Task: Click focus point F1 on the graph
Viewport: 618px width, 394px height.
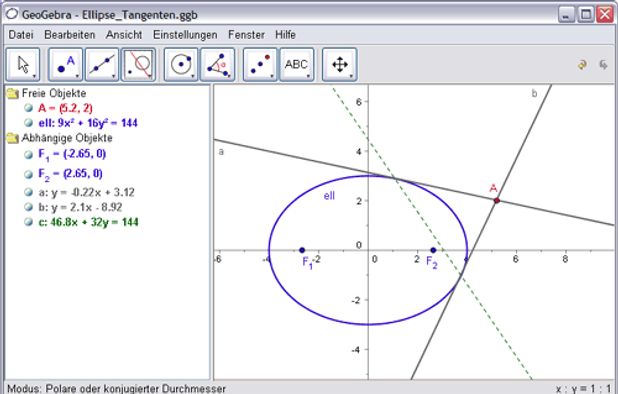Action: tap(302, 250)
